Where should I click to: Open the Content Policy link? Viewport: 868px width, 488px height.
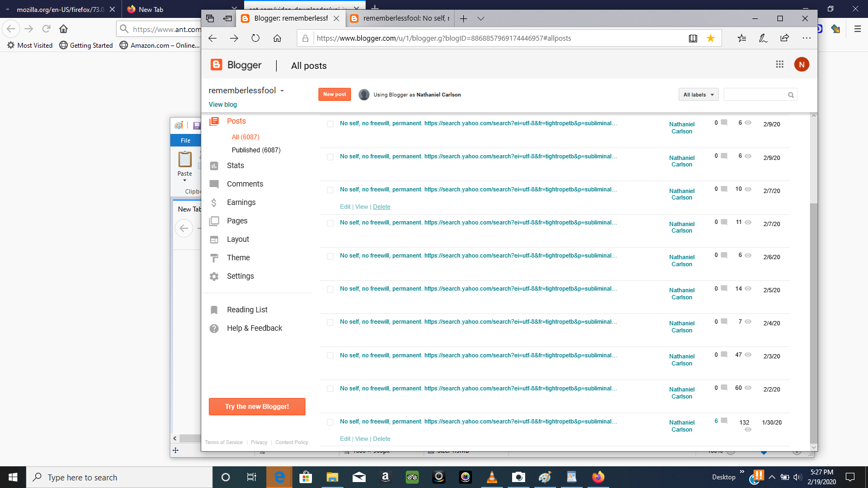tap(291, 442)
